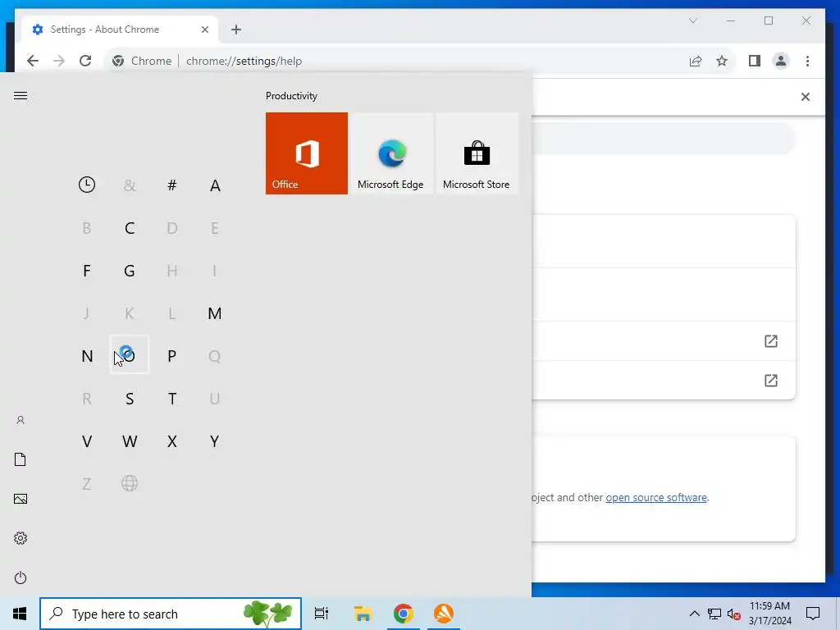Show hidden system tray icons
This screenshot has width=840, height=630.
(694, 614)
